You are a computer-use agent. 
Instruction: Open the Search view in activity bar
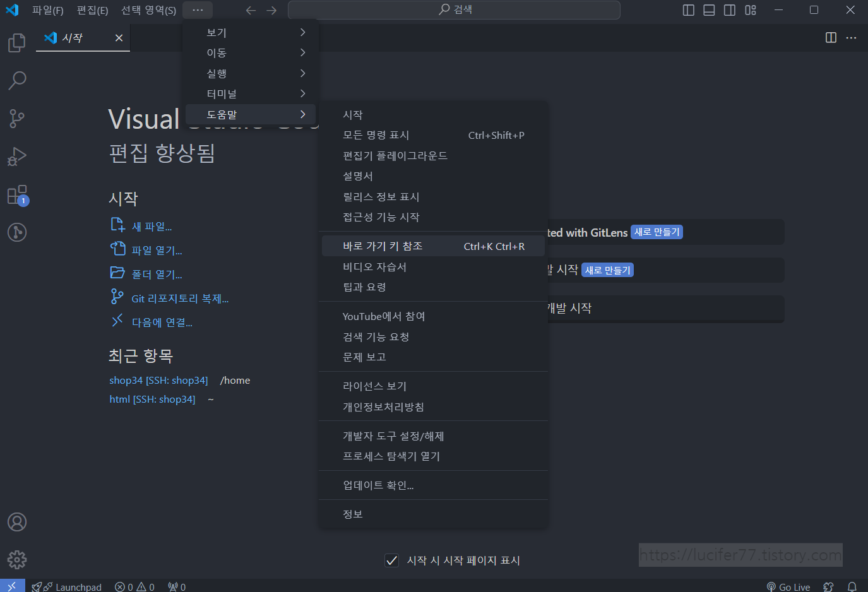pos(17,80)
